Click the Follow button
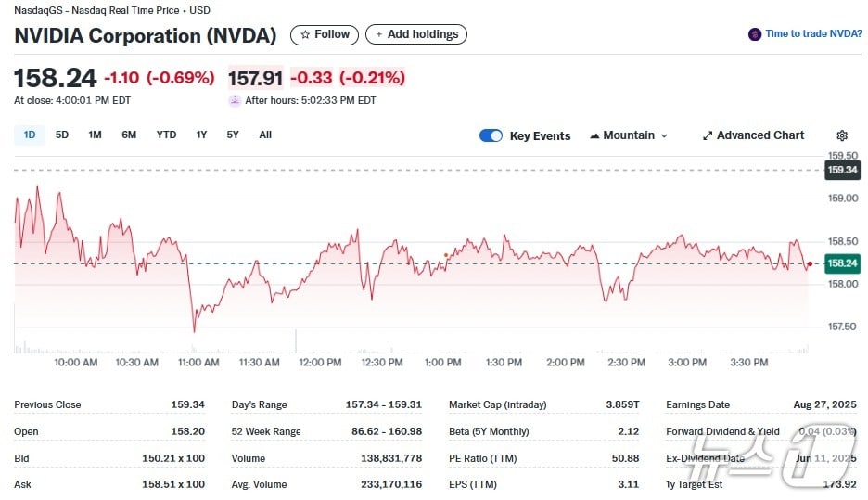The image size is (868, 500). pos(325,34)
